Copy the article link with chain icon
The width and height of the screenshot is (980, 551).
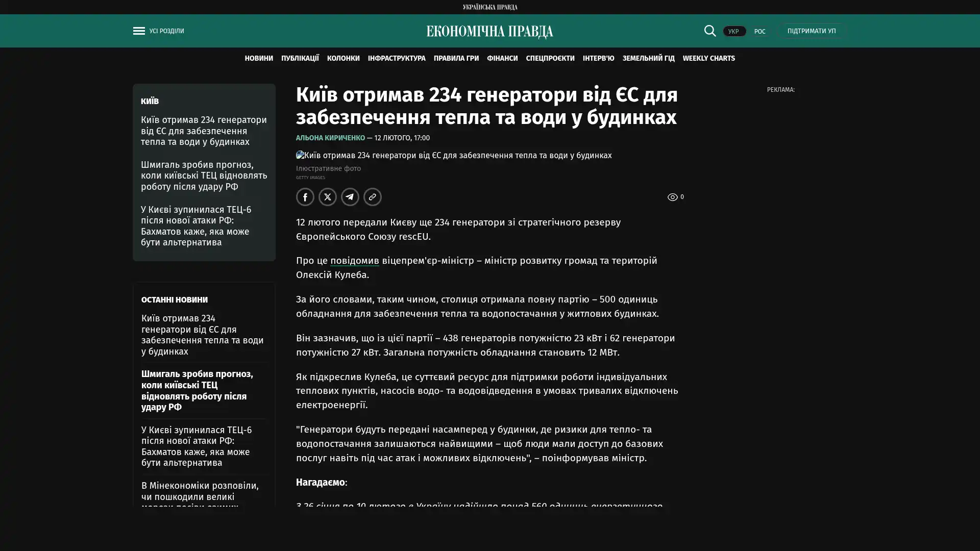click(372, 197)
